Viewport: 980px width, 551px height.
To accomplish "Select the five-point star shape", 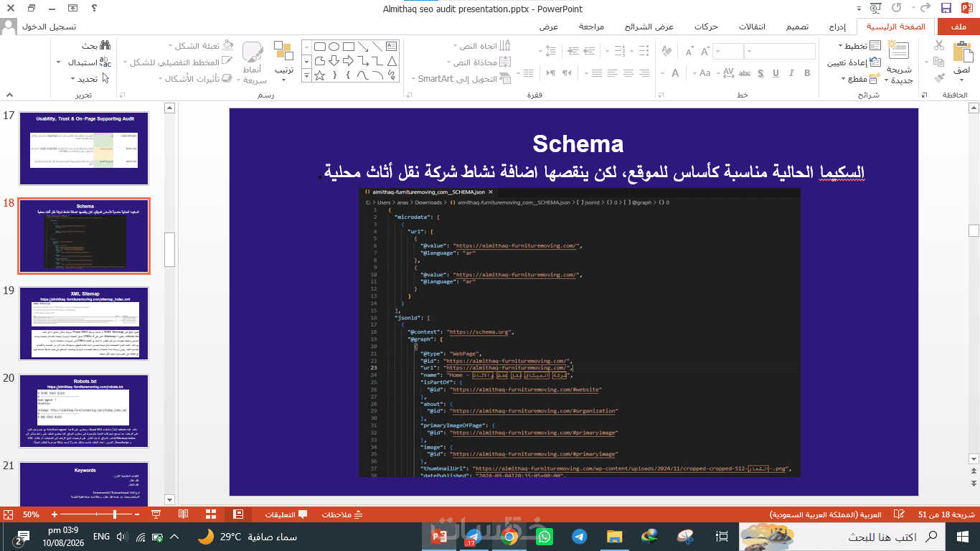I will 320,75.
